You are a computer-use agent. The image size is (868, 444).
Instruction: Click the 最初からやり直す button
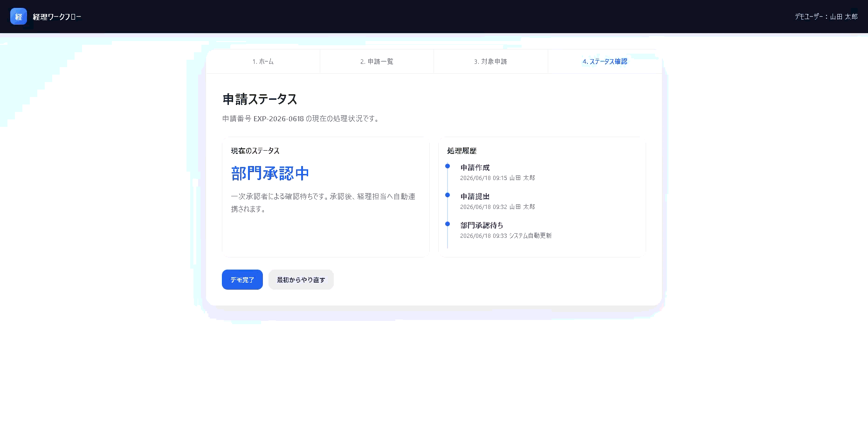point(301,280)
